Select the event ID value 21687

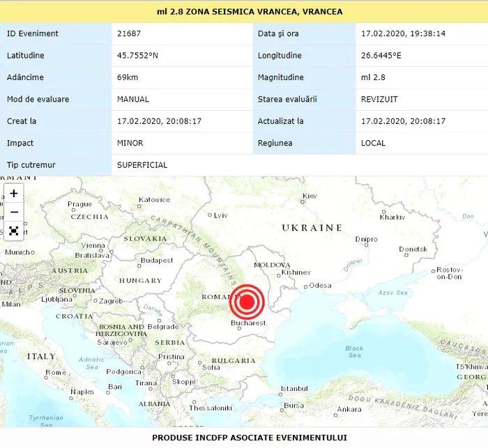128,33
